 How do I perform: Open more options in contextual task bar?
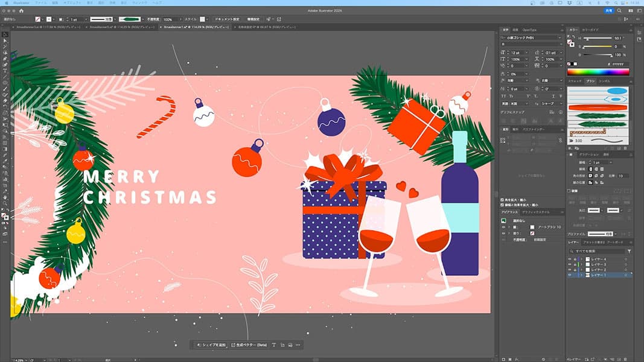coord(298,345)
